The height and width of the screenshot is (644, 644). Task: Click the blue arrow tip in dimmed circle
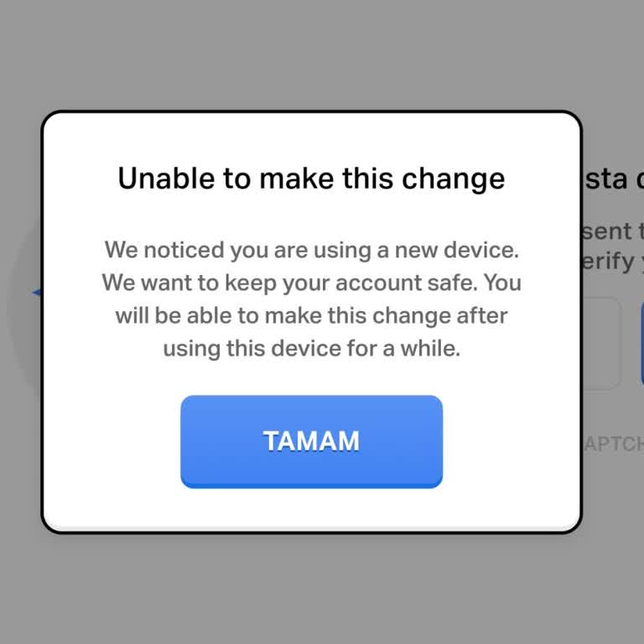coord(35,293)
